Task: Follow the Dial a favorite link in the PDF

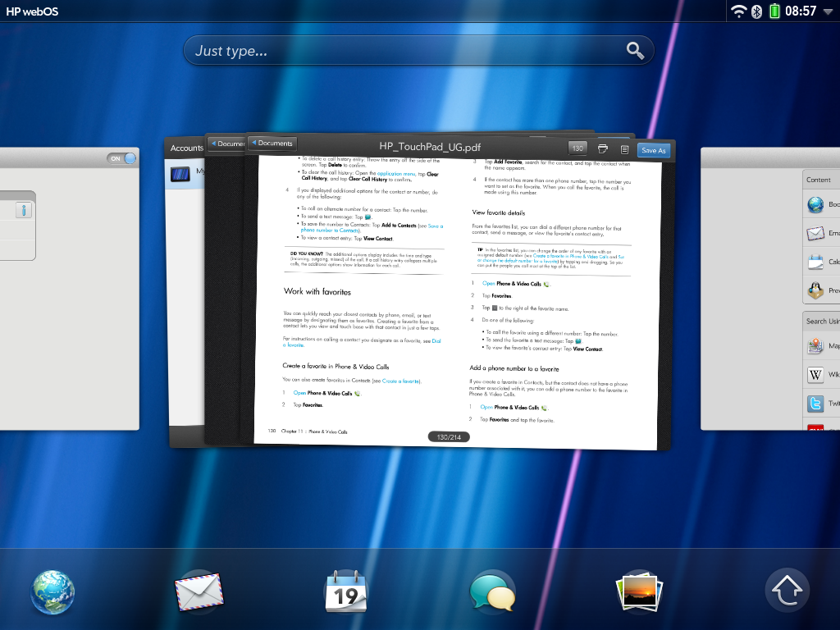Action: tap(362, 343)
